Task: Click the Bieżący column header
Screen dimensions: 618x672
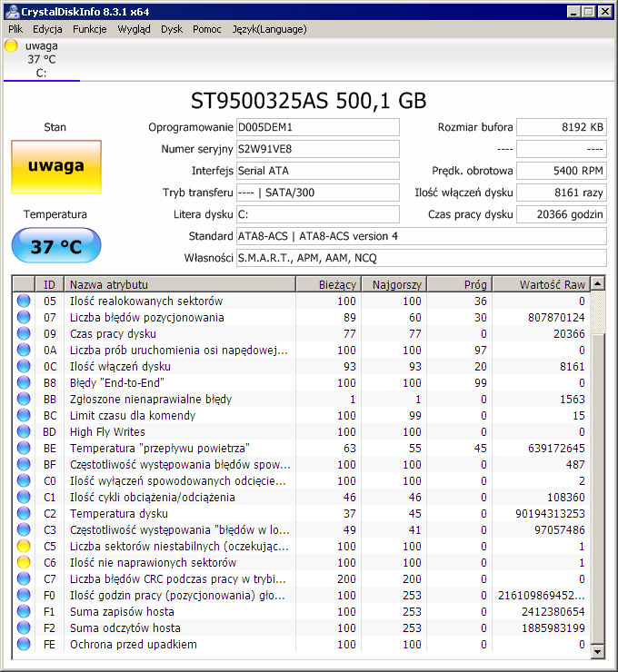Action: click(329, 284)
